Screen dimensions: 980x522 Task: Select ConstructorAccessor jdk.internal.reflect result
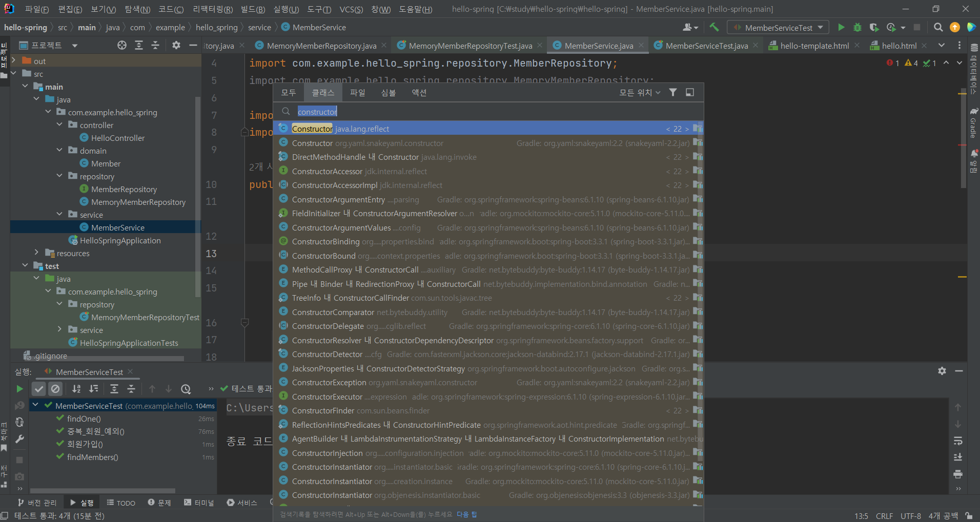(x=488, y=171)
